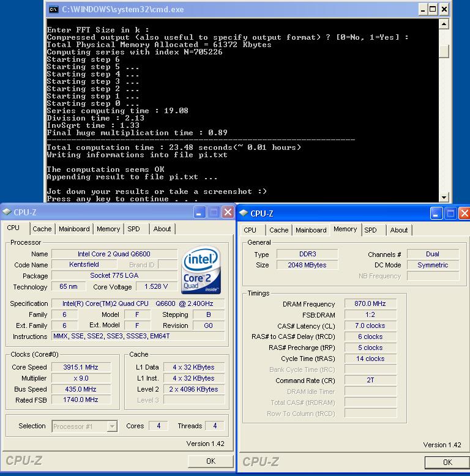The height and width of the screenshot is (476, 470).
Task: Click the RAS# to CAS# Delay value
Action: click(x=370, y=337)
